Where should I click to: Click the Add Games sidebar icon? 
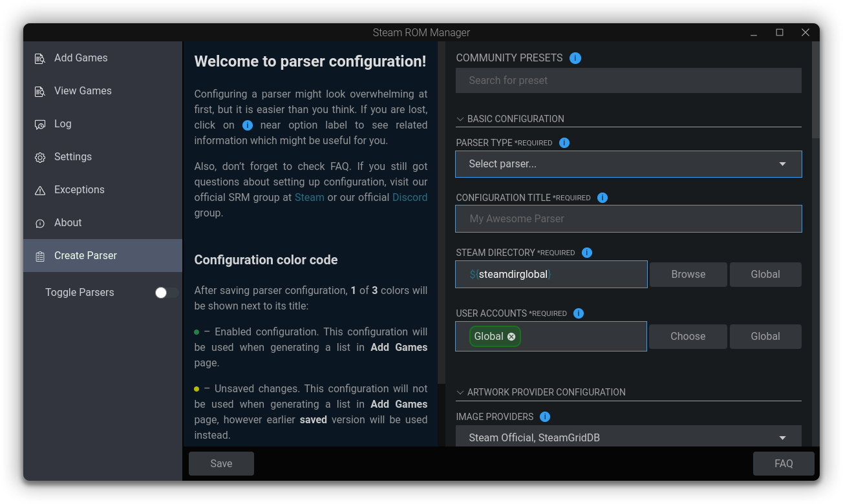pos(40,58)
